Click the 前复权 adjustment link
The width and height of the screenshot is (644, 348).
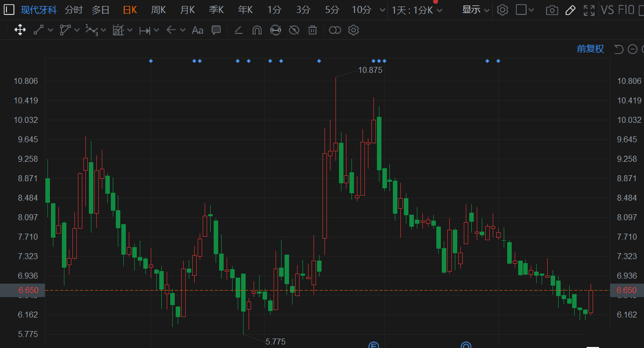click(590, 48)
